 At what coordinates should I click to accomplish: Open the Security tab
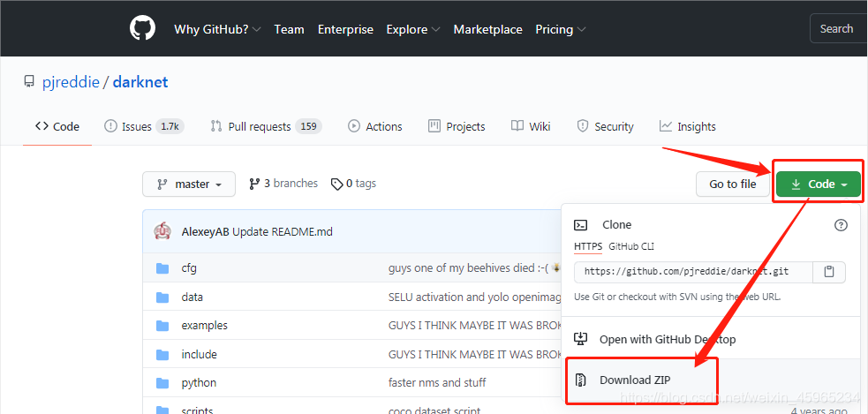pos(605,126)
